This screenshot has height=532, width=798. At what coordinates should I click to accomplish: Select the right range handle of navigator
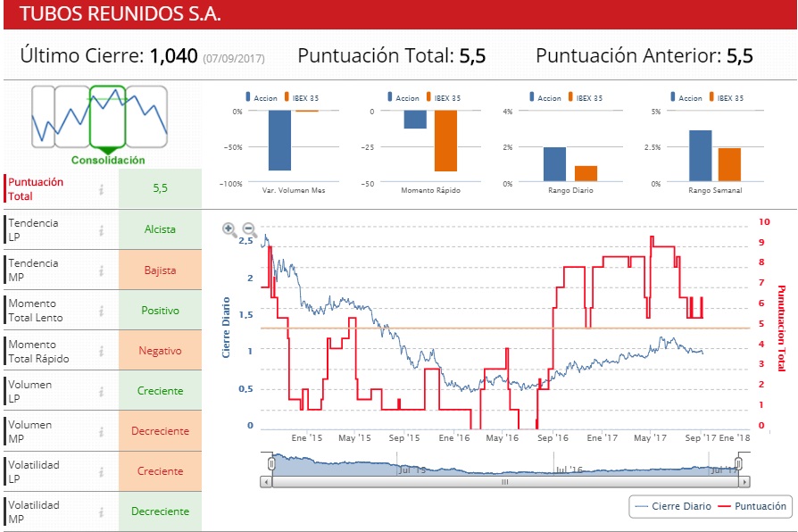pos(738,463)
